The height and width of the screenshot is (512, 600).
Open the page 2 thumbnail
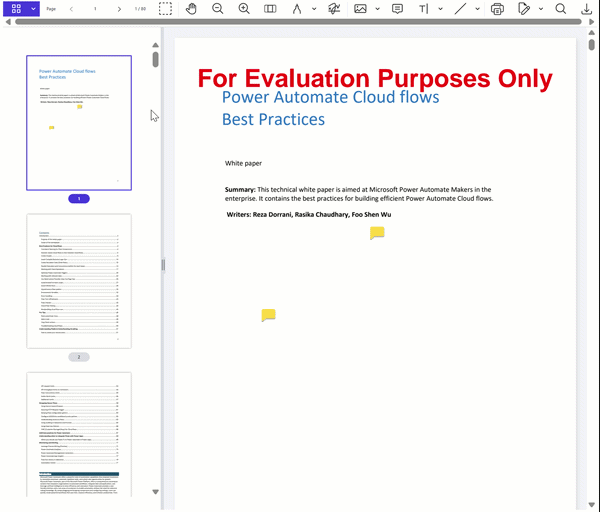pos(79,281)
